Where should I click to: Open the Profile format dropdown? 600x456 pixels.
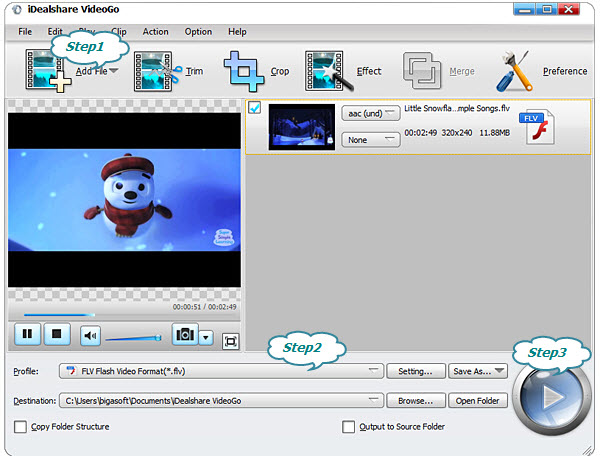coord(221,371)
